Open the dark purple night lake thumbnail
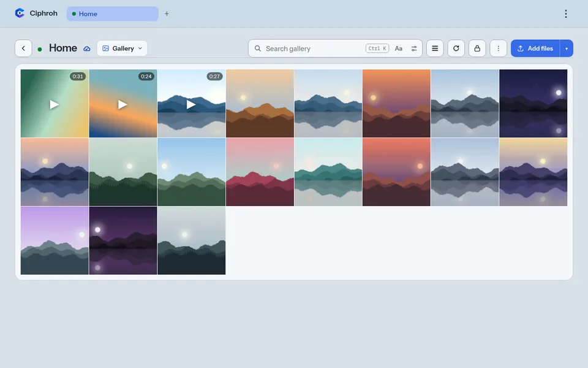This screenshot has width=588, height=368. coord(123,240)
